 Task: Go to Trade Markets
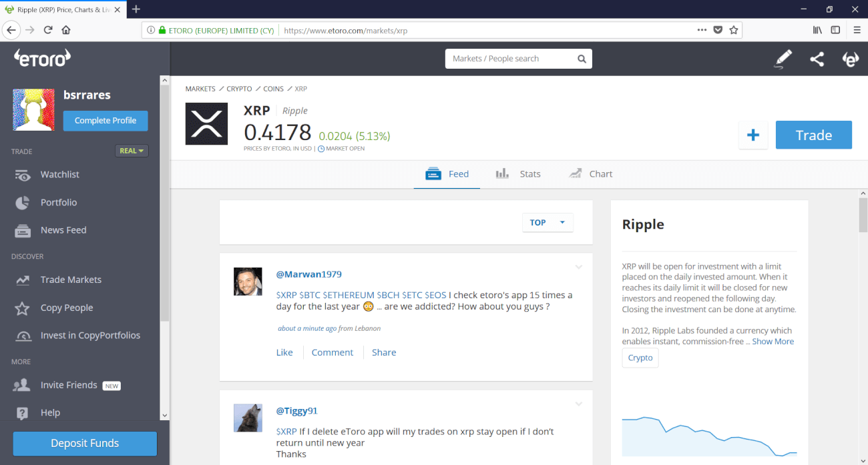click(x=71, y=280)
